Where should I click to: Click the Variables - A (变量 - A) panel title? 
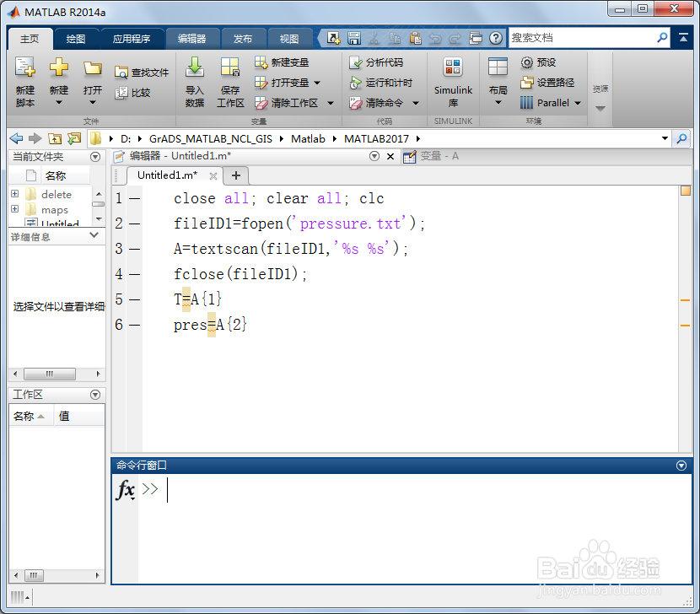[439, 156]
